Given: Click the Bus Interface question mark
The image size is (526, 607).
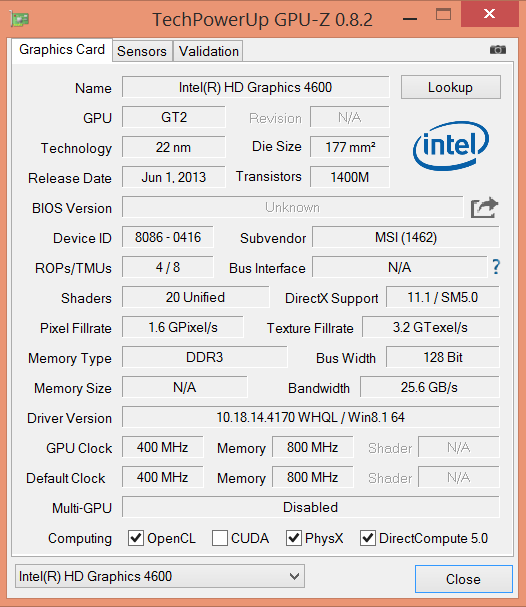Looking at the screenshot, I should click(496, 267).
